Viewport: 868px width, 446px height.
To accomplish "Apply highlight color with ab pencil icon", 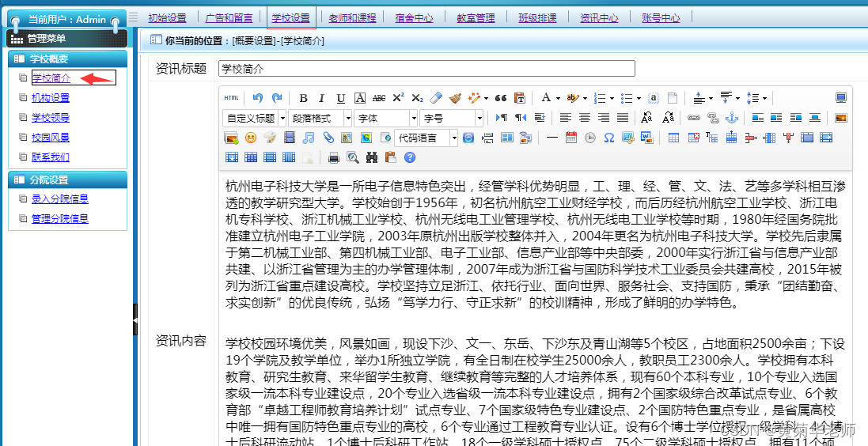I will 573,98.
